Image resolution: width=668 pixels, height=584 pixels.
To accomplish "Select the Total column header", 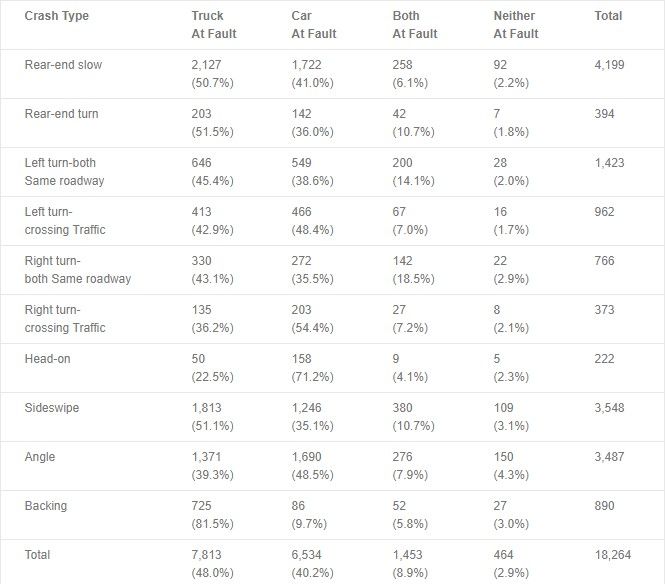I will pos(608,16).
